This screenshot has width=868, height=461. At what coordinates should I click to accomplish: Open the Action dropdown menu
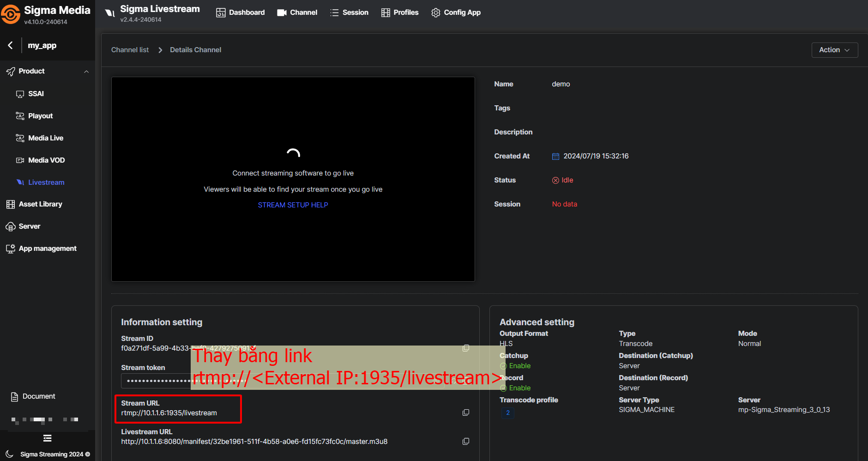click(834, 50)
